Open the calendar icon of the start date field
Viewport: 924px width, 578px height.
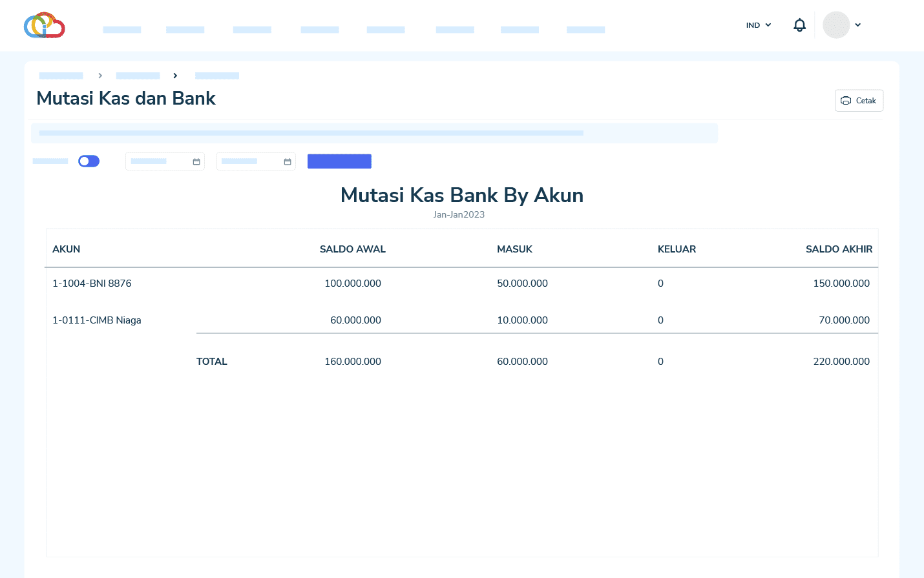[196, 161]
